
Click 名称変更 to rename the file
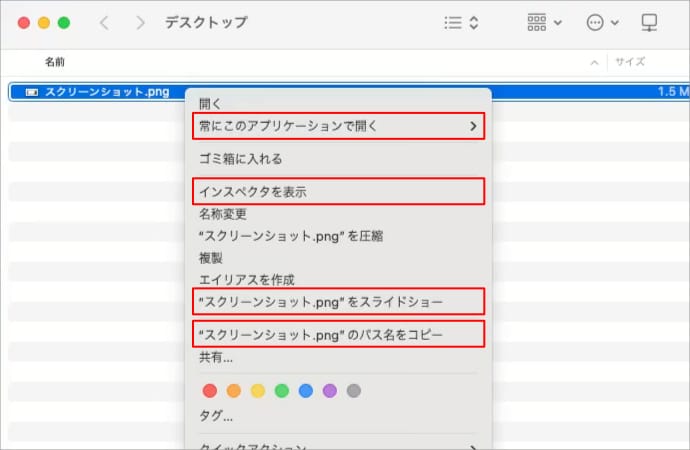[223, 213]
